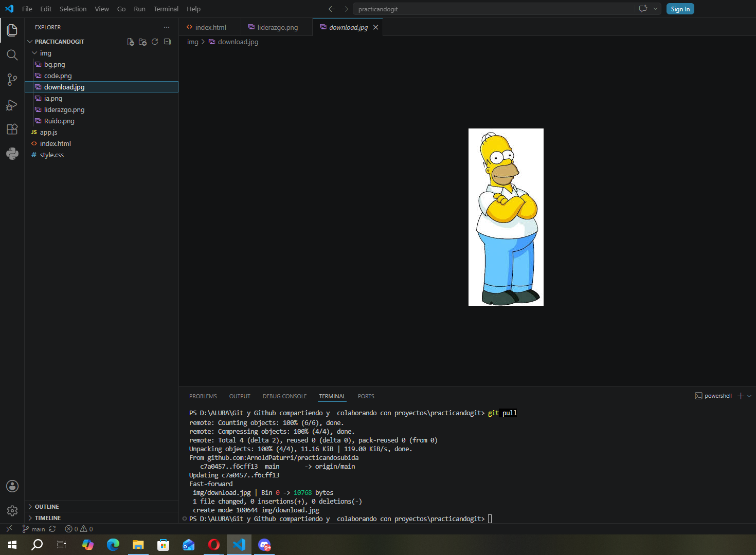The image size is (756, 555).
Task: Switch to the PROBLEMS panel tab
Action: (x=203, y=396)
